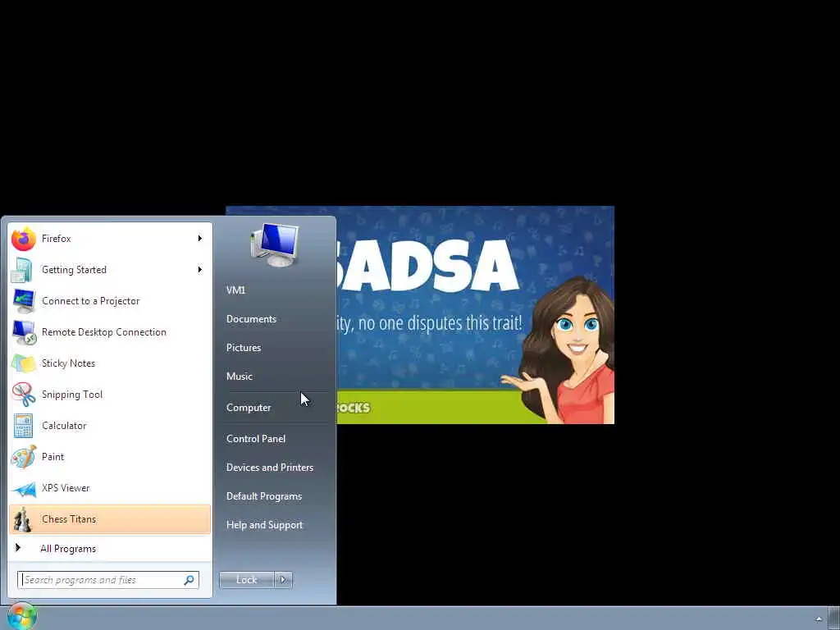
Task: Click the Sticky Notes label
Action: click(x=68, y=363)
